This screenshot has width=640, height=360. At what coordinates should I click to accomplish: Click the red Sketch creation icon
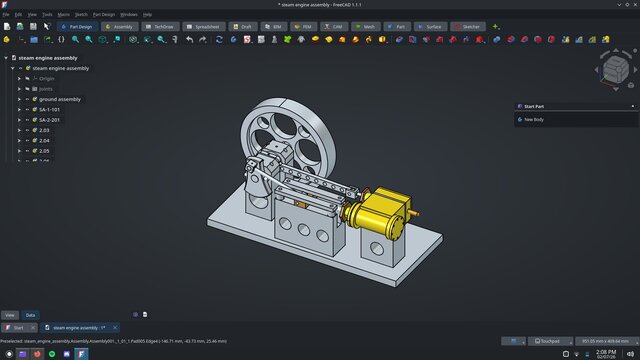coord(247,40)
